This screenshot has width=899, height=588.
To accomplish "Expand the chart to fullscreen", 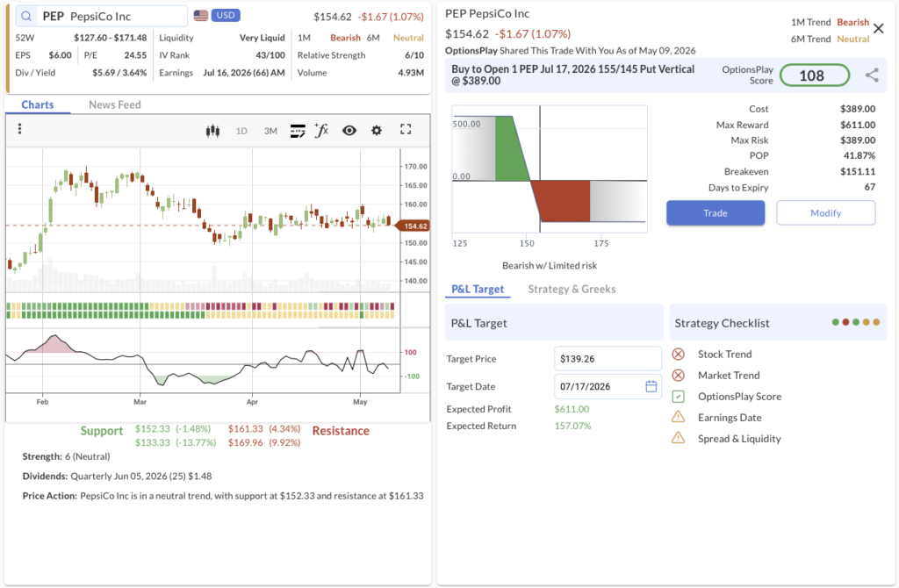I will point(406,130).
